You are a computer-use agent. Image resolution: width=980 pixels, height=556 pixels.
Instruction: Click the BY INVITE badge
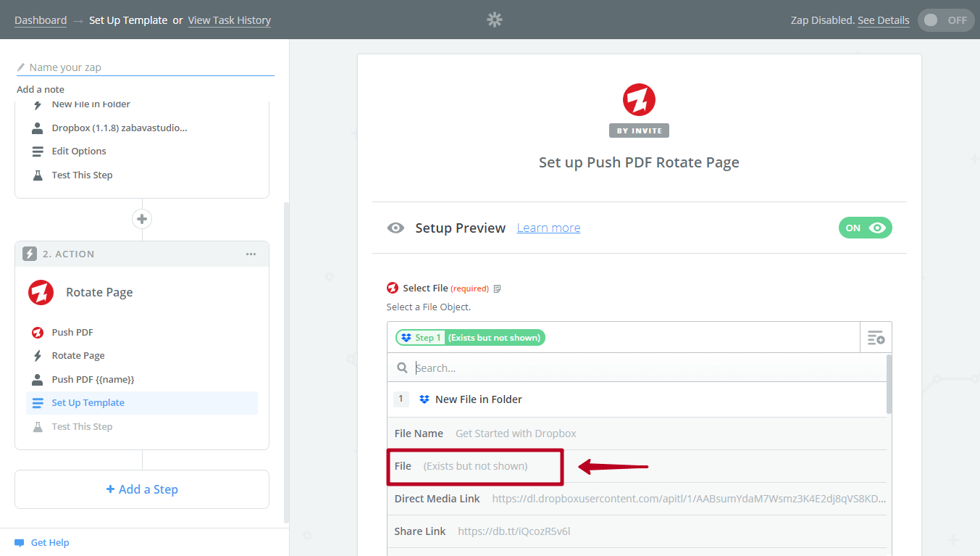pyautogui.click(x=639, y=131)
